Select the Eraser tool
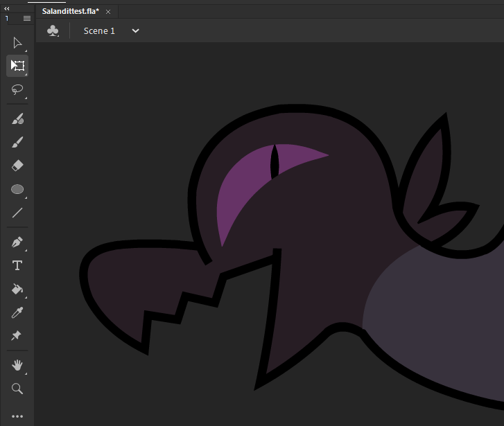This screenshot has width=504, height=426. [17, 166]
